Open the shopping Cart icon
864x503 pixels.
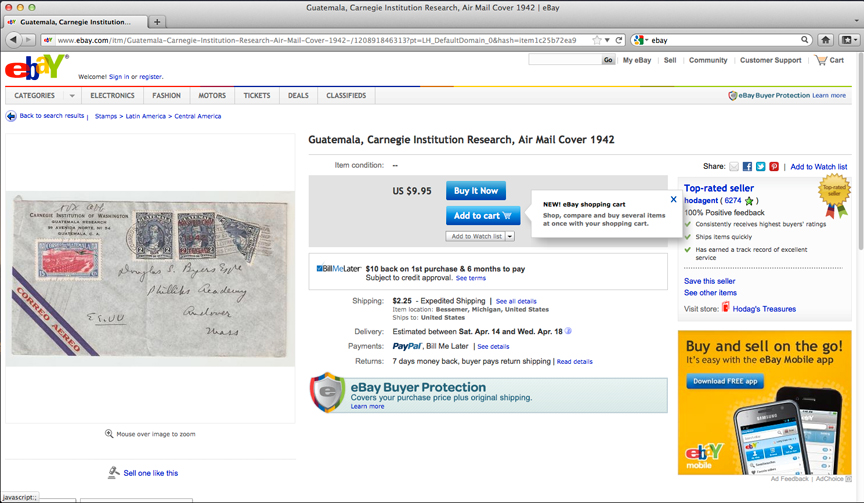point(821,60)
